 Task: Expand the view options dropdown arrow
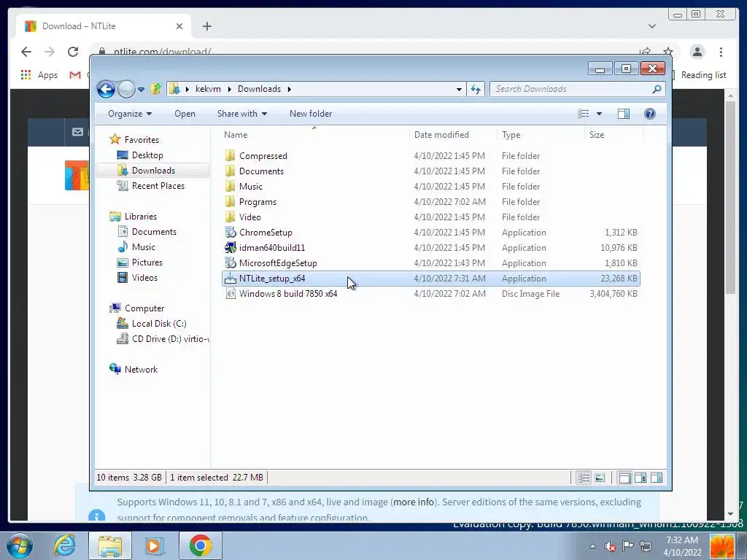[600, 114]
